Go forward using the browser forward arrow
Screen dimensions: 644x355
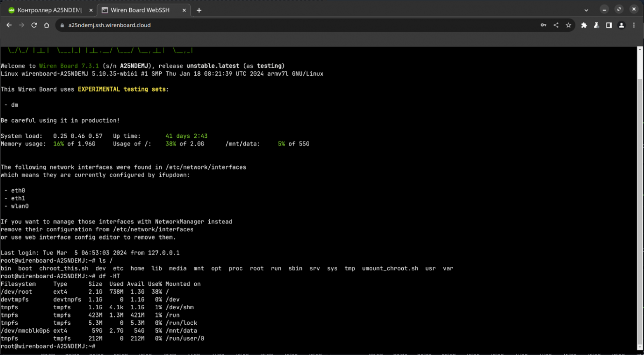[x=21, y=25]
